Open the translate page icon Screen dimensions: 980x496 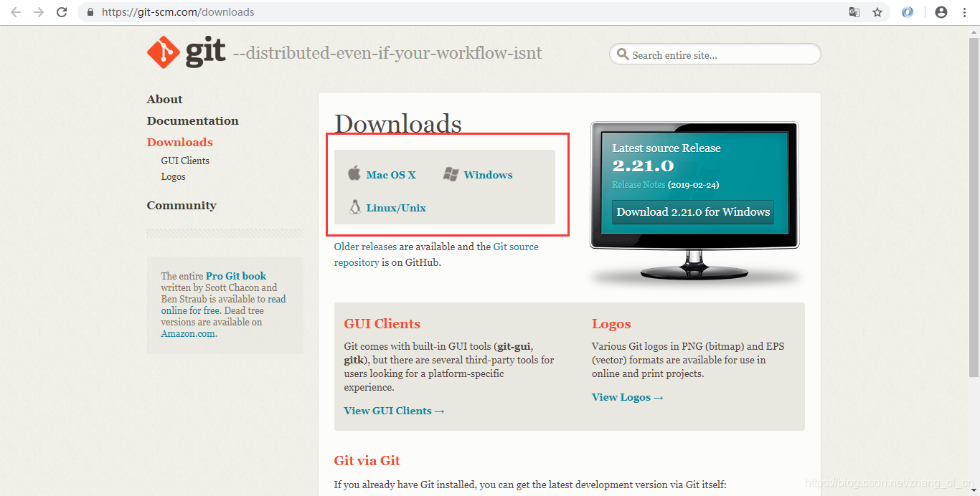[x=854, y=12]
